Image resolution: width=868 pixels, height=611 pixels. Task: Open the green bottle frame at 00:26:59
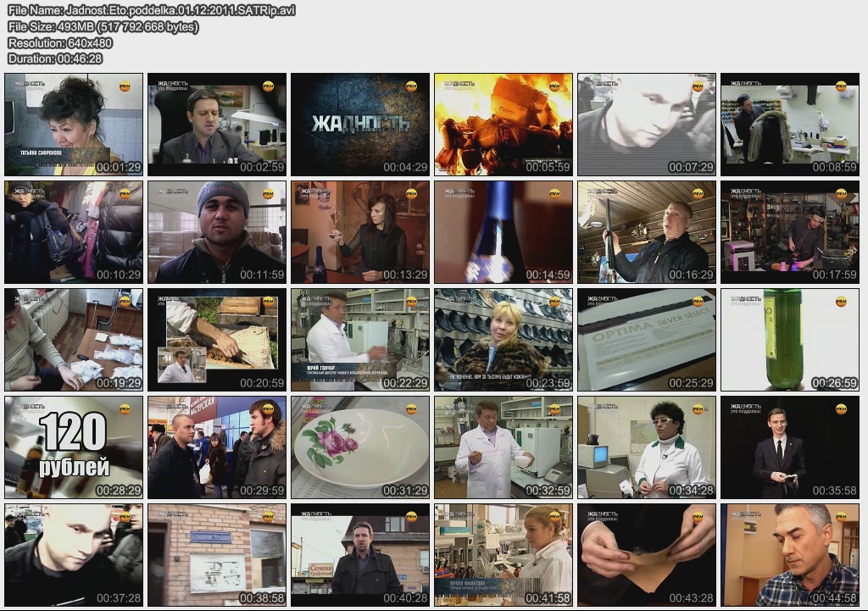(x=790, y=340)
